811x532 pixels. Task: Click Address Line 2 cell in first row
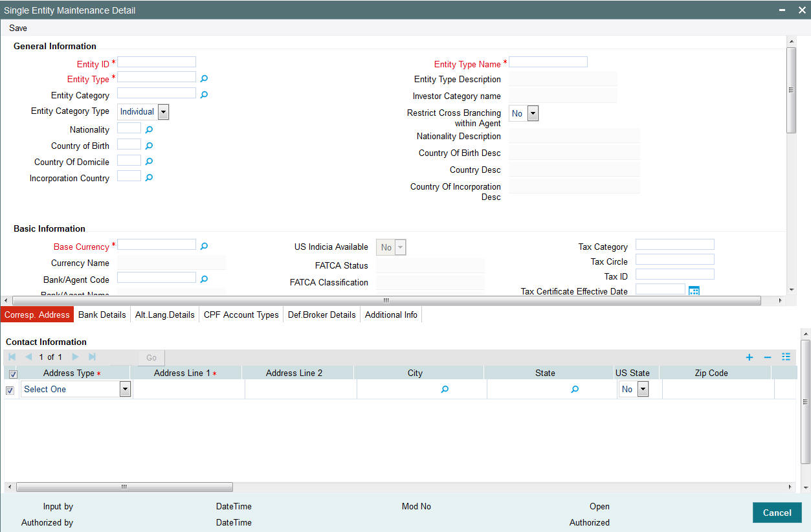[300, 389]
